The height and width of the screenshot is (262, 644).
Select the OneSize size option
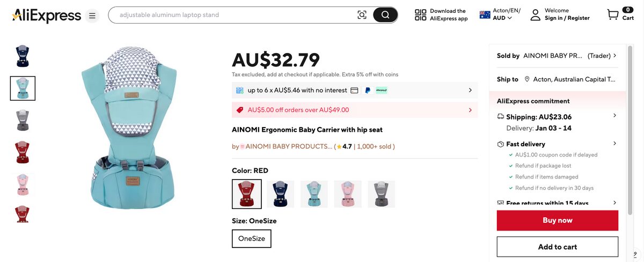(252, 238)
